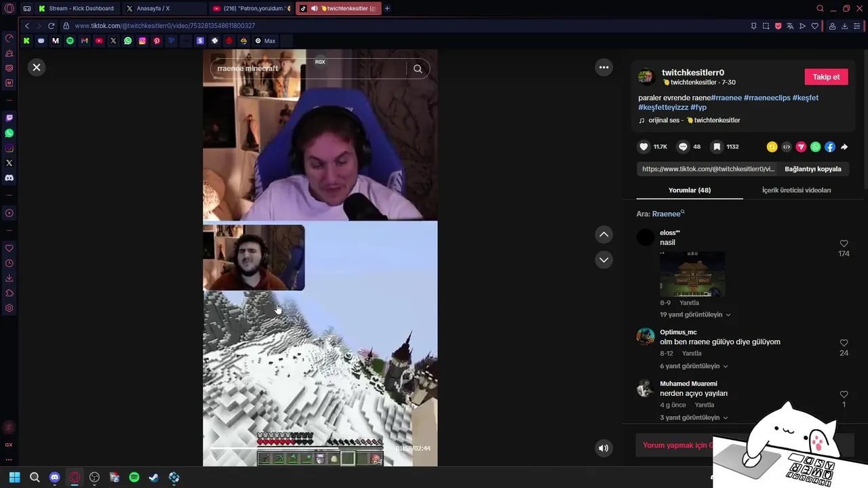Open the page translate icon
868x488 pixels.
point(790,26)
